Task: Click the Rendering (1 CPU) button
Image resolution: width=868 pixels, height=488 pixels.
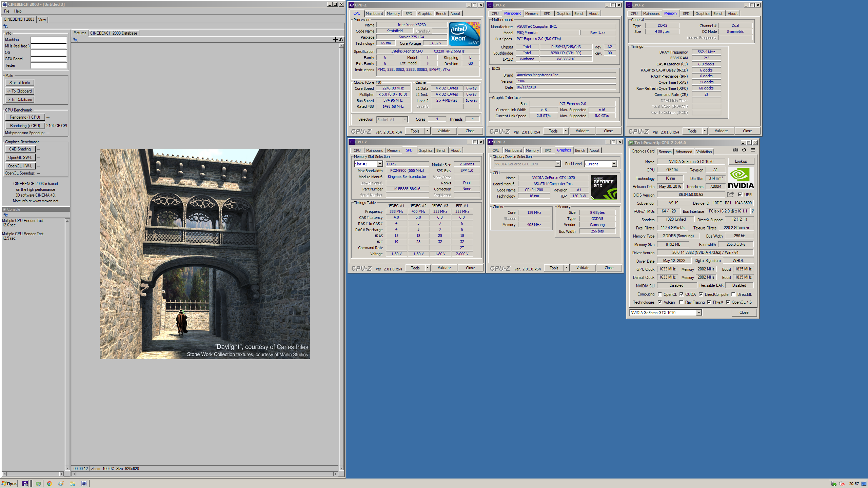Action: [25, 117]
